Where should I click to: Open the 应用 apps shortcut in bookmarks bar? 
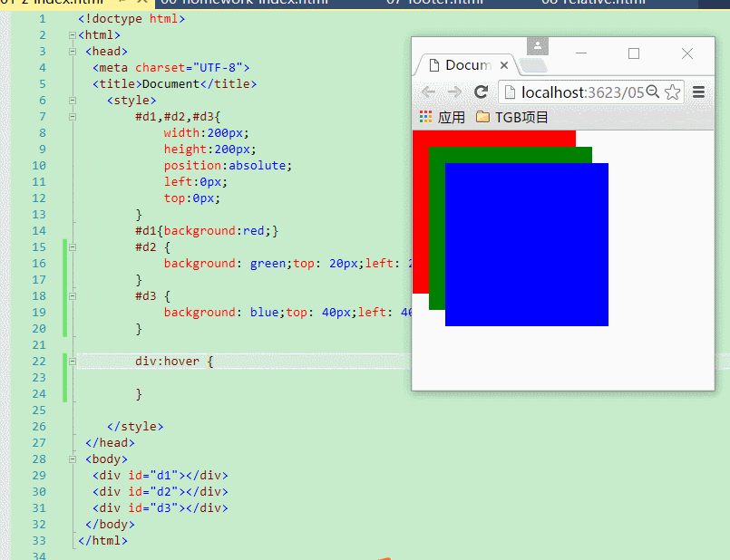click(x=442, y=117)
